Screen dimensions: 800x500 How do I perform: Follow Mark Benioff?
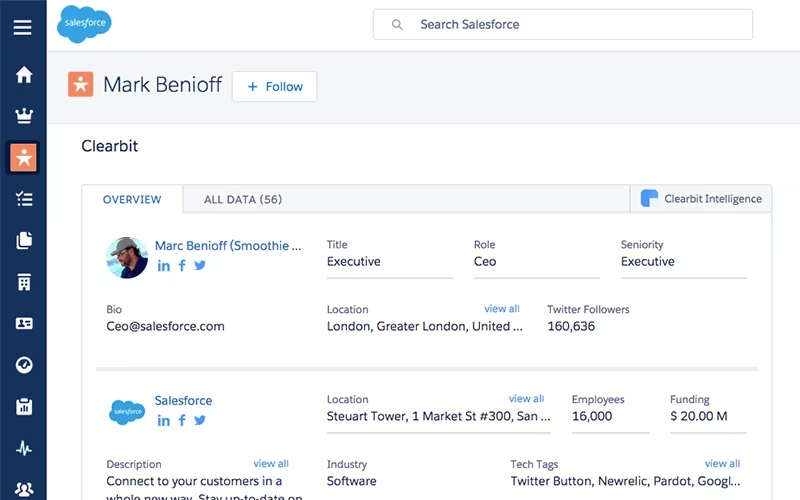click(274, 87)
